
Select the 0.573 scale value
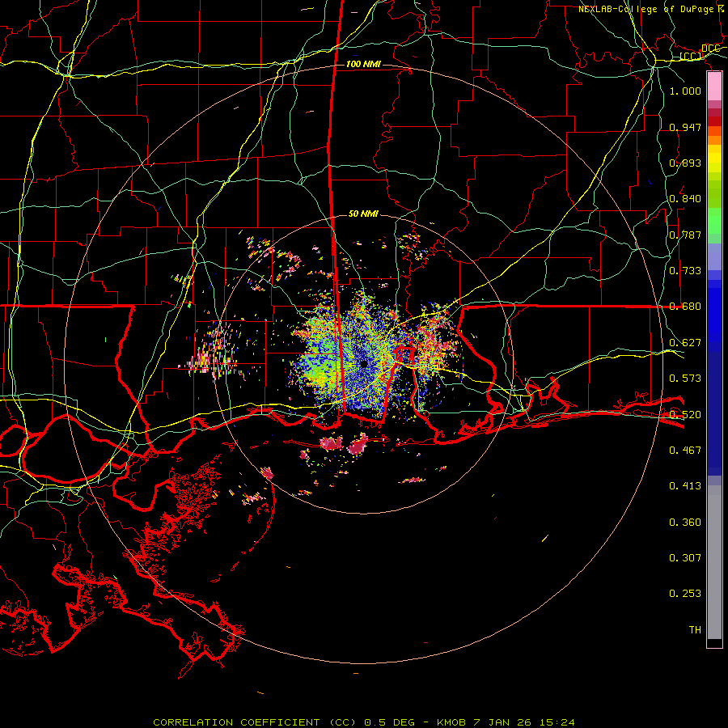pyautogui.click(x=685, y=379)
